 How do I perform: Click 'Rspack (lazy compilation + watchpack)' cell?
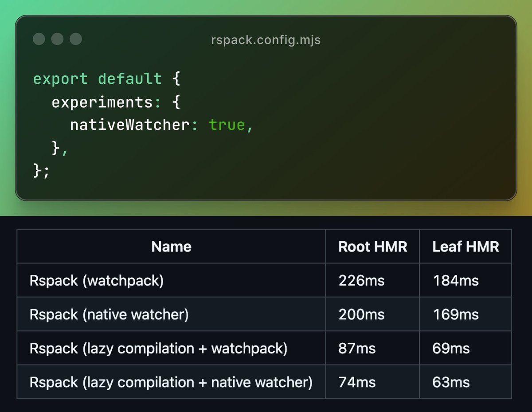(x=158, y=349)
